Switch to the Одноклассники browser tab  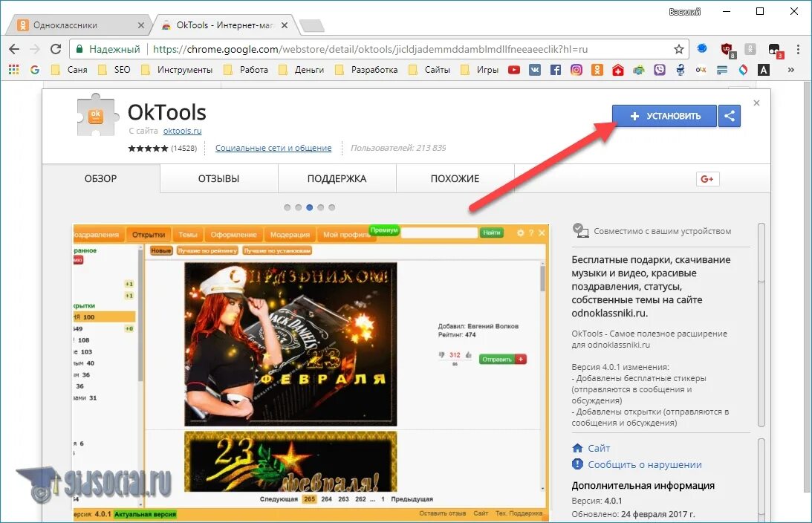click(78, 25)
